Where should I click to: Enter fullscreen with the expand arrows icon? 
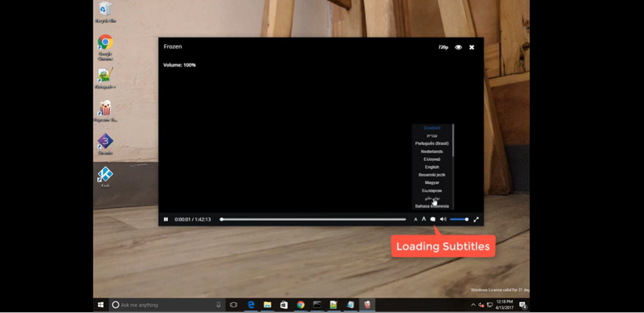pyautogui.click(x=476, y=220)
